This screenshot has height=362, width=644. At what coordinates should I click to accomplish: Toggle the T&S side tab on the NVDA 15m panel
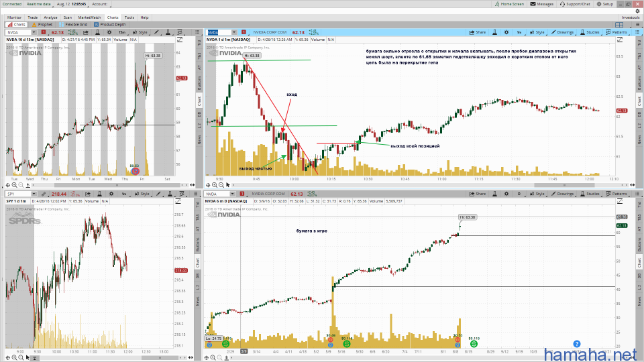[199, 55]
